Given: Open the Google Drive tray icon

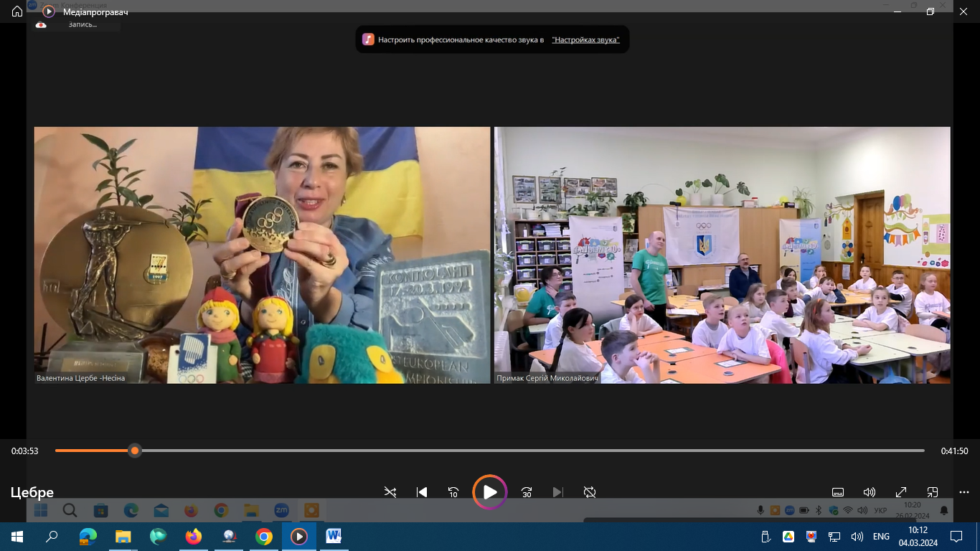Looking at the screenshot, I should [788, 536].
